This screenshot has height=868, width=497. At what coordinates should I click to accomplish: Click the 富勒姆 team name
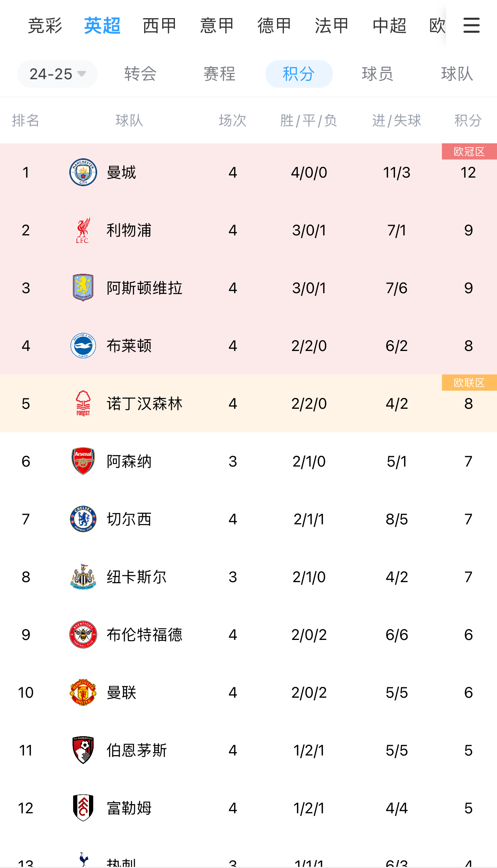(129, 808)
